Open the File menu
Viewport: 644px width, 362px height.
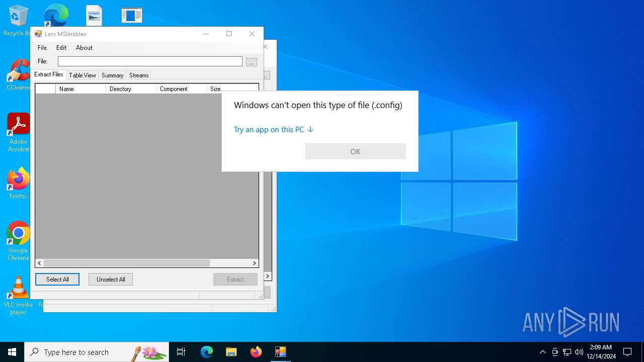pyautogui.click(x=42, y=48)
